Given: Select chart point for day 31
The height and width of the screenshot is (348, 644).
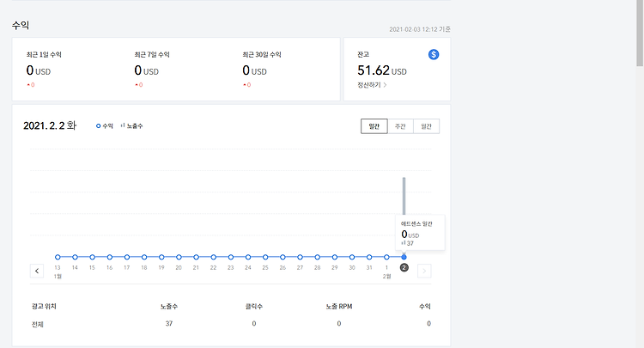Looking at the screenshot, I should pyautogui.click(x=369, y=257).
